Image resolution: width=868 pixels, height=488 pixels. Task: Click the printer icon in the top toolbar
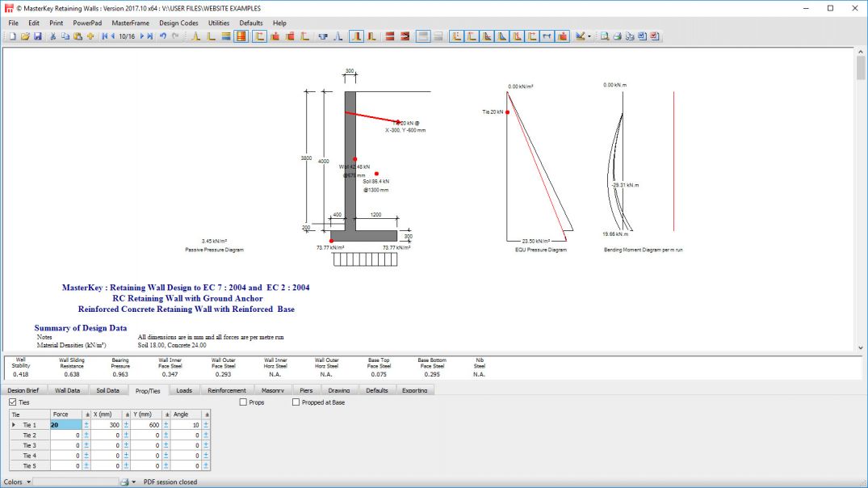click(617, 36)
